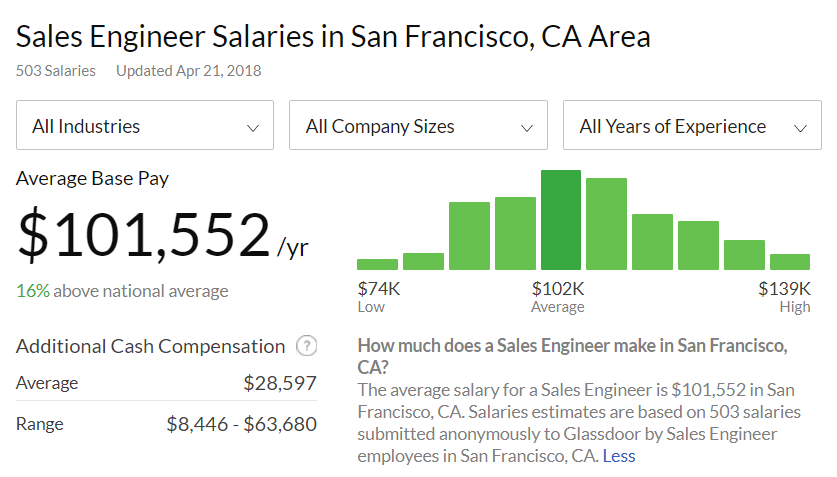Open the All Years of Experience dropdown
Viewport: 837px width, 477px height.
coord(692,125)
